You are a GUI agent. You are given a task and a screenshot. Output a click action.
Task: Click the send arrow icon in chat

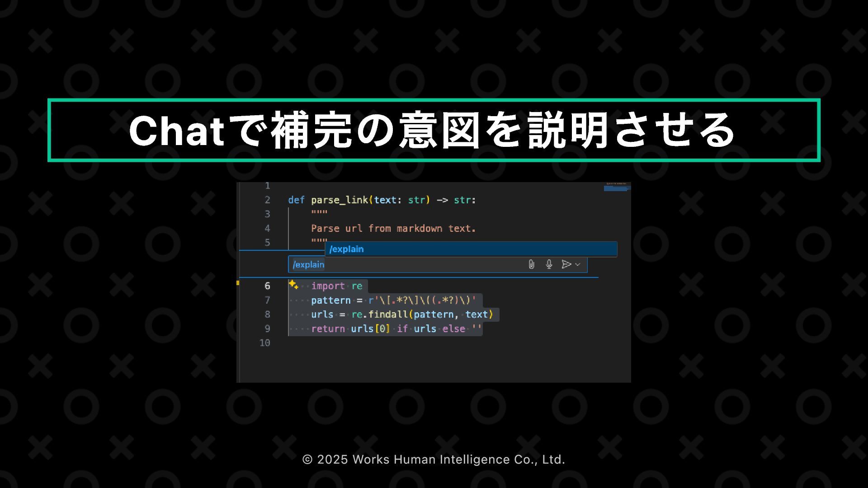(566, 264)
